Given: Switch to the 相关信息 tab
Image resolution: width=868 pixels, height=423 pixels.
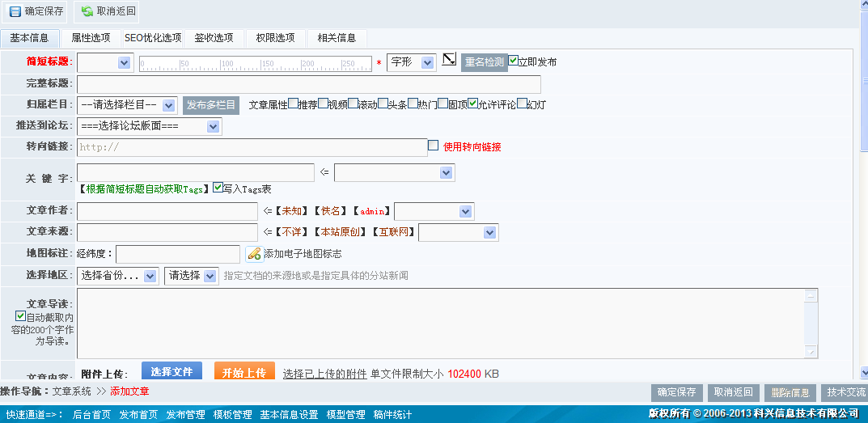Looking at the screenshot, I should [x=337, y=38].
